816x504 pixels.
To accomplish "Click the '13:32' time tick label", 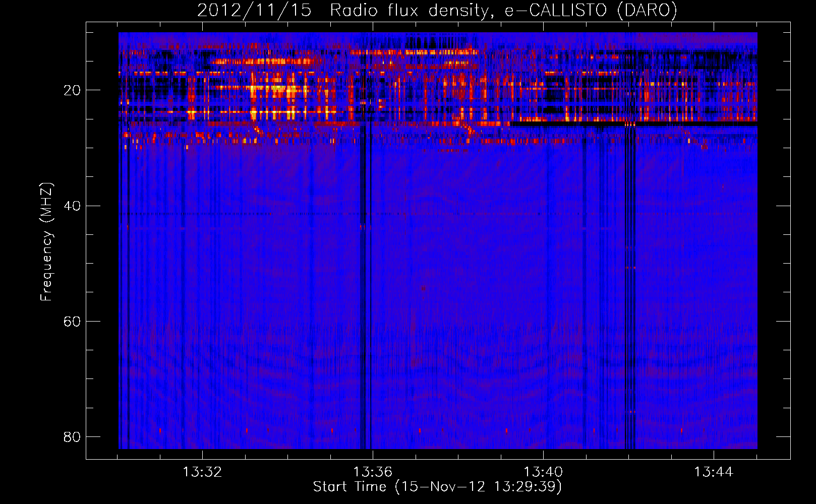I will (x=202, y=472).
